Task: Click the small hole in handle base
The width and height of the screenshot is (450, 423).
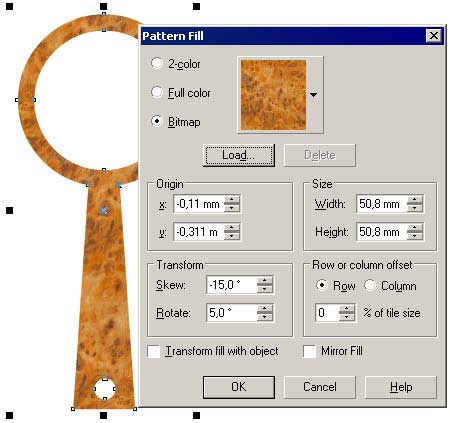Action: [x=105, y=389]
